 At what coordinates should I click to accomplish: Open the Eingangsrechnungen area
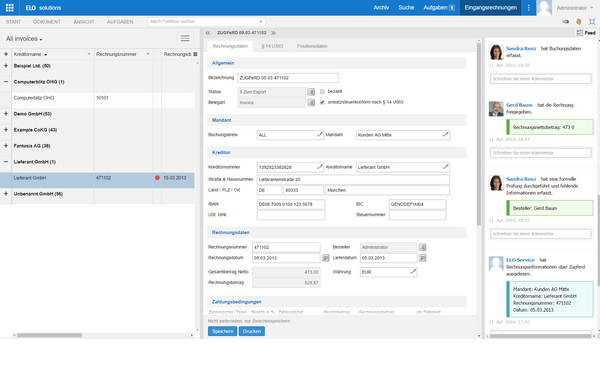point(491,8)
